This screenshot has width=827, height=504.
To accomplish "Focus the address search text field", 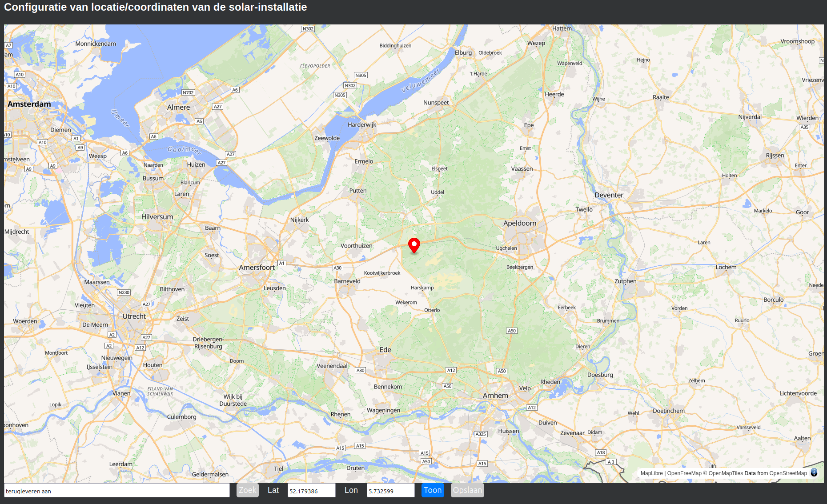I will [x=116, y=491].
